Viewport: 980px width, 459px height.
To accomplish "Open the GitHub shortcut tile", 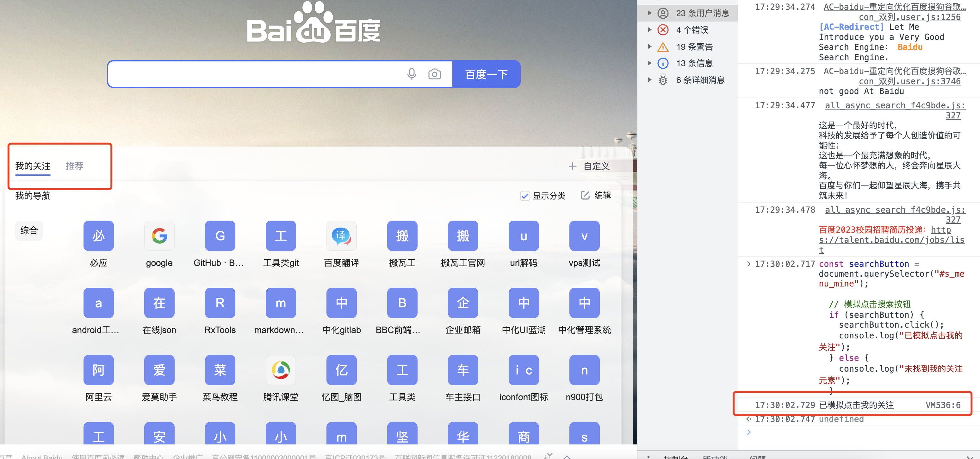I will click(x=220, y=236).
